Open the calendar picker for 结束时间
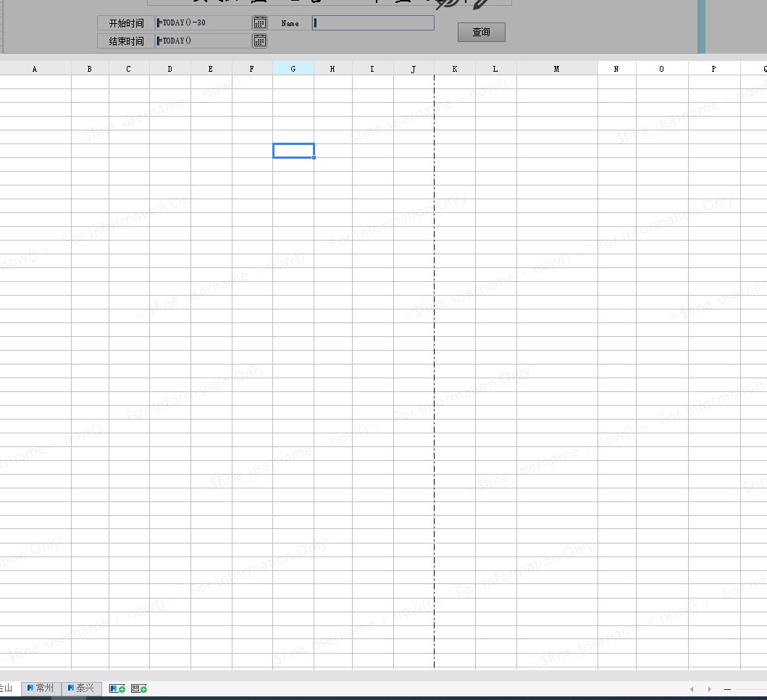 tap(260, 41)
